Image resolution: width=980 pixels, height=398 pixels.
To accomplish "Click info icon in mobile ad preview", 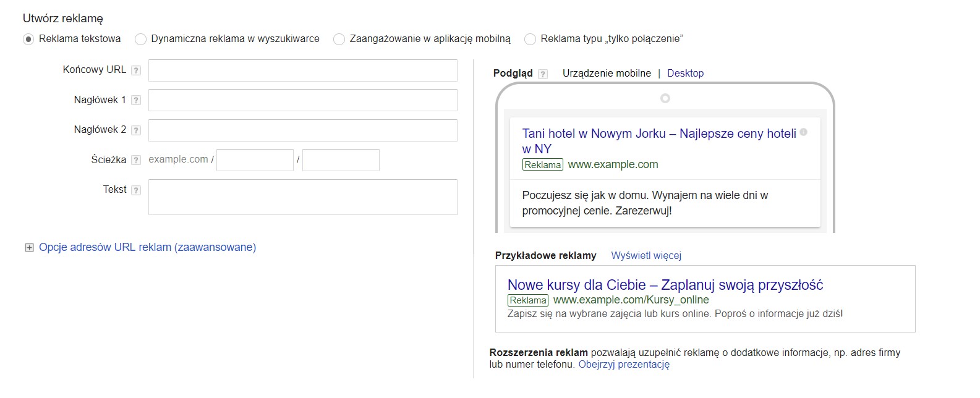I will tap(804, 132).
